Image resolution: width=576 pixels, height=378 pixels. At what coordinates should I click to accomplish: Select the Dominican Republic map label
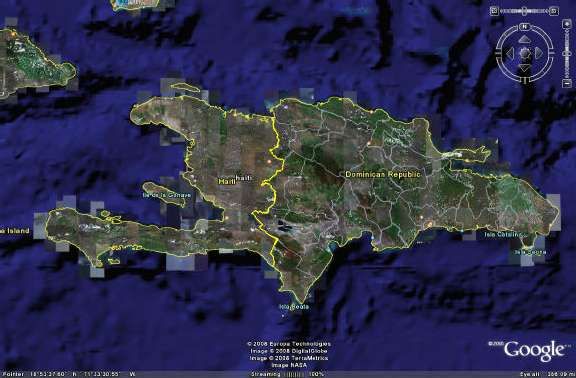click(x=382, y=174)
